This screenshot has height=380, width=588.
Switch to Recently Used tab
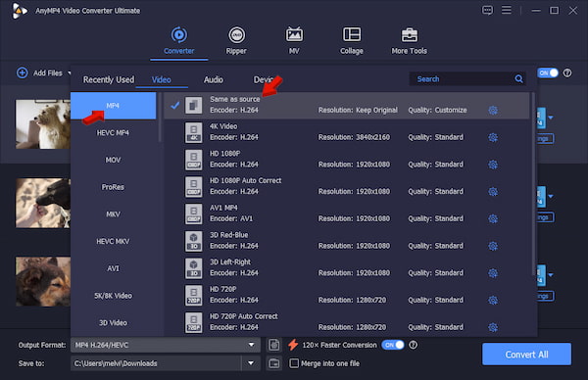tap(109, 79)
